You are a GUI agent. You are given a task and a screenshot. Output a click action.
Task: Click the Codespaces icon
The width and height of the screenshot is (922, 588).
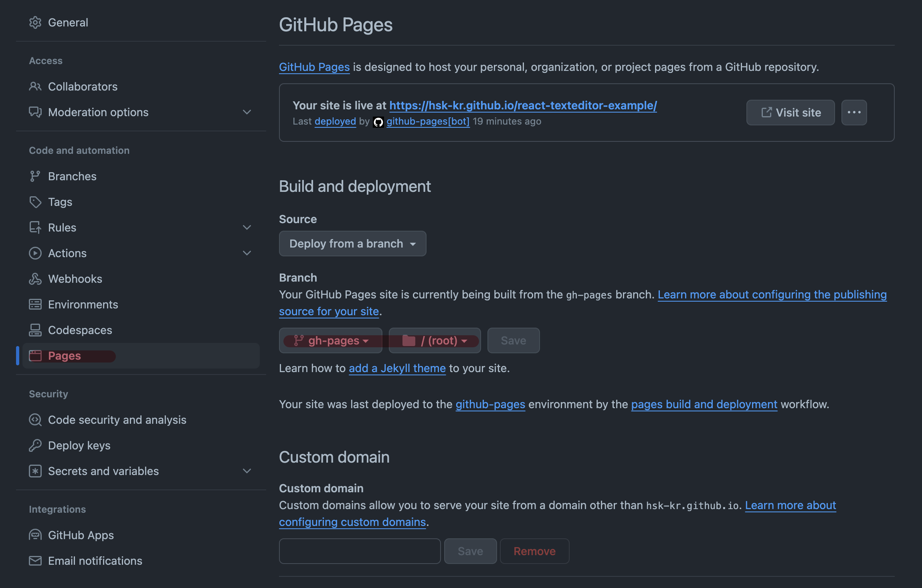point(35,330)
